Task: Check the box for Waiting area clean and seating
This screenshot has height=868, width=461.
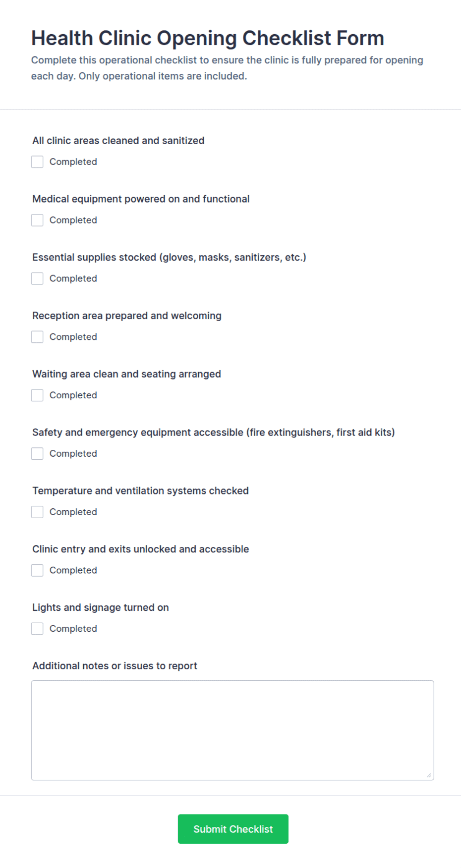Action: click(37, 395)
